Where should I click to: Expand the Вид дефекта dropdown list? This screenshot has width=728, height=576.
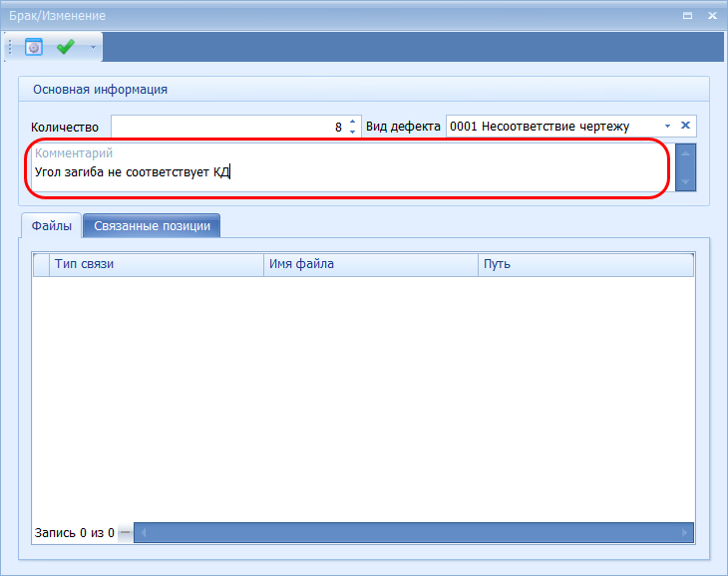pos(667,127)
